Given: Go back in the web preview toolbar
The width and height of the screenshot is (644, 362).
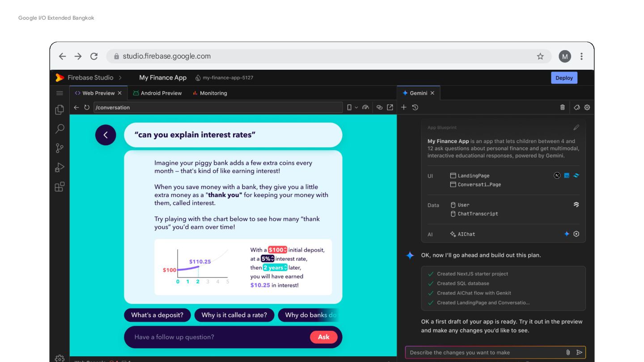Looking at the screenshot, I should click(x=76, y=107).
